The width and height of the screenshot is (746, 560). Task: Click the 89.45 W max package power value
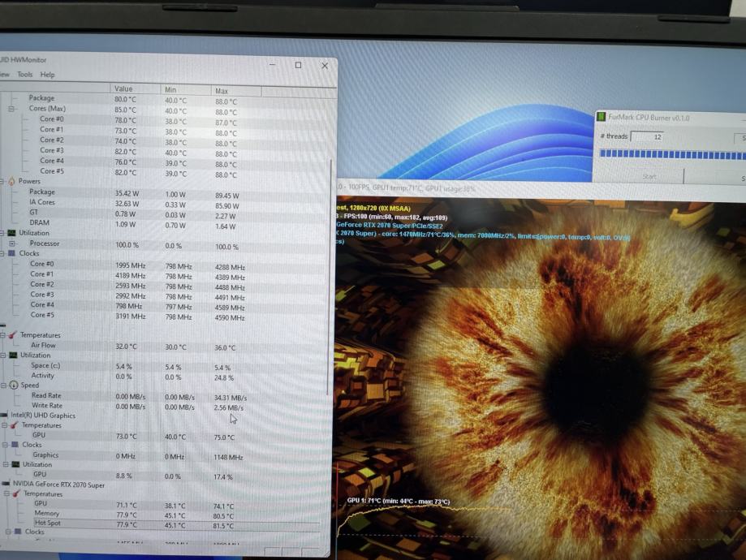pyautogui.click(x=227, y=196)
